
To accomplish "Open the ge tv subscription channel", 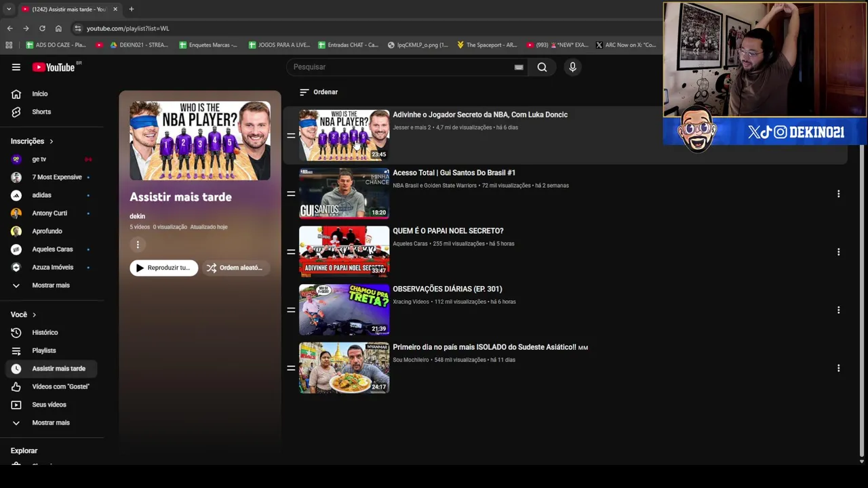I will click(52, 159).
